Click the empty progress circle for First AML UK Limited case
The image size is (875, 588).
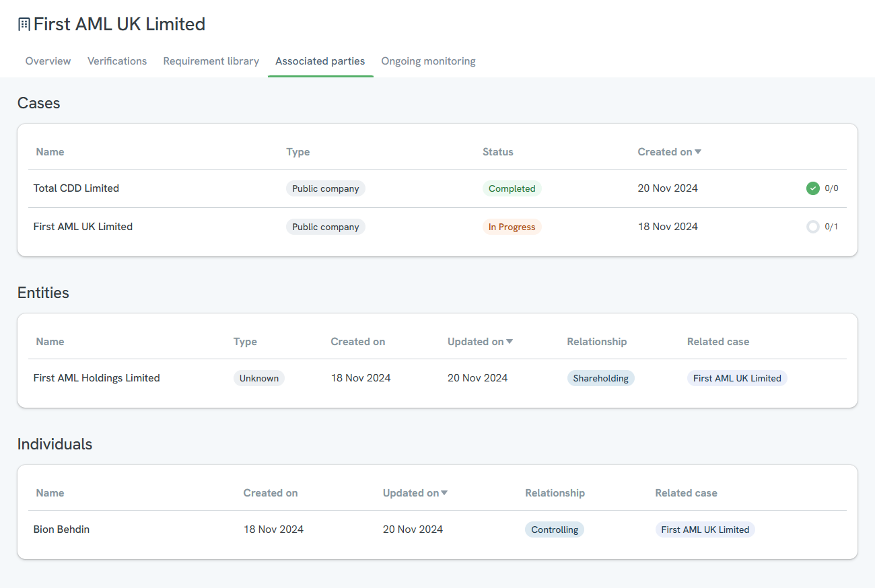(812, 227)
